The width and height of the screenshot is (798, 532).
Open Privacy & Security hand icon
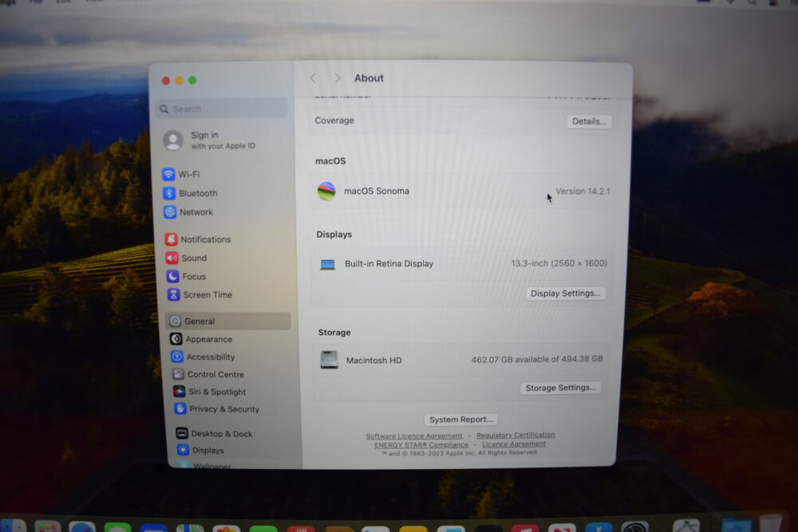pos(180,408)
